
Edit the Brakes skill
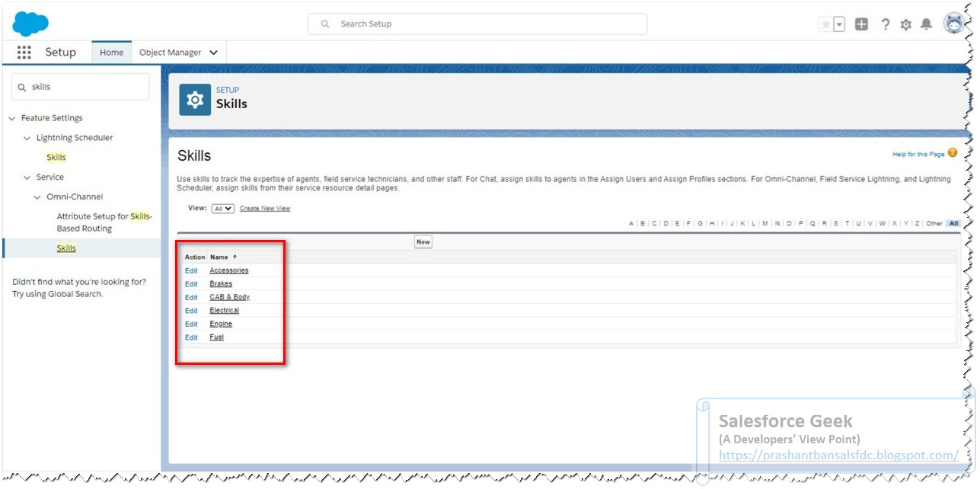click(x=191, y=284)
